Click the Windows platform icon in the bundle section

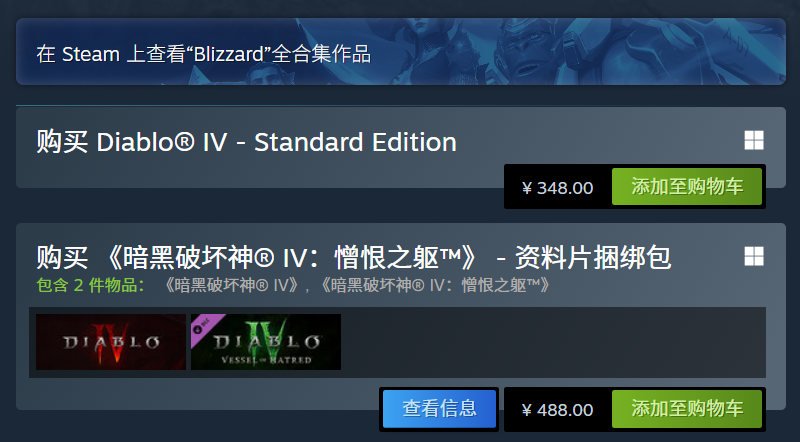pyautogui.click(x=754, y=256)
